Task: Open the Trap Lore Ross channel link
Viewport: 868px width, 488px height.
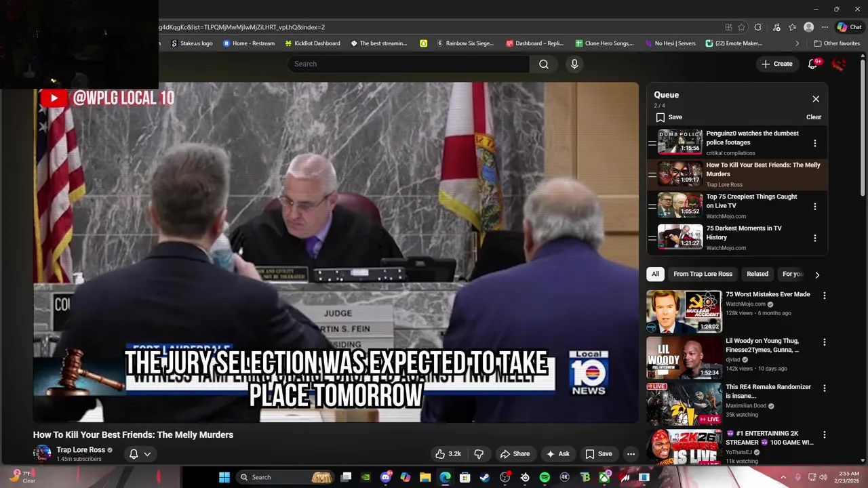Action: pyautogui.click(x=81, y=450)
